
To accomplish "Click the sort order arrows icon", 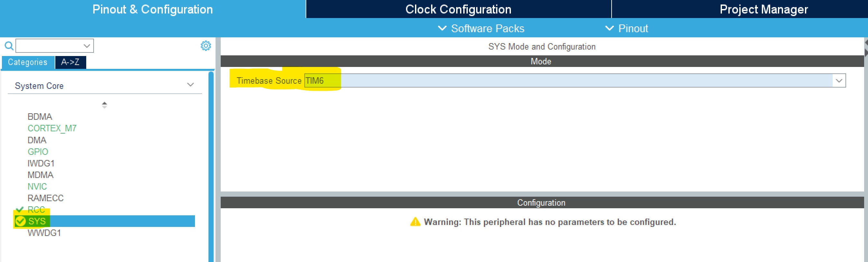I will (105, 105).
